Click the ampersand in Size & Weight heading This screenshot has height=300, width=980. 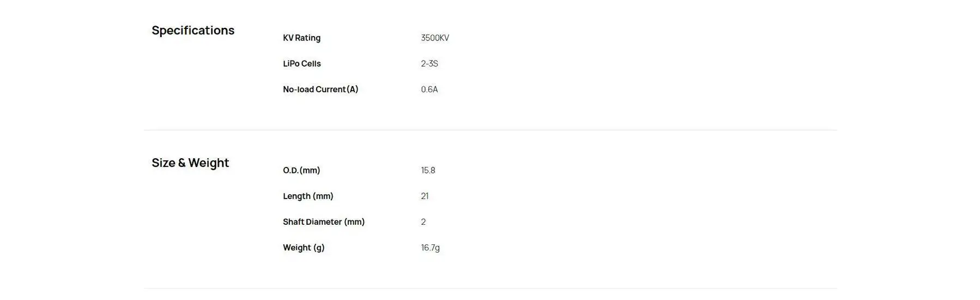pos(182,163)
